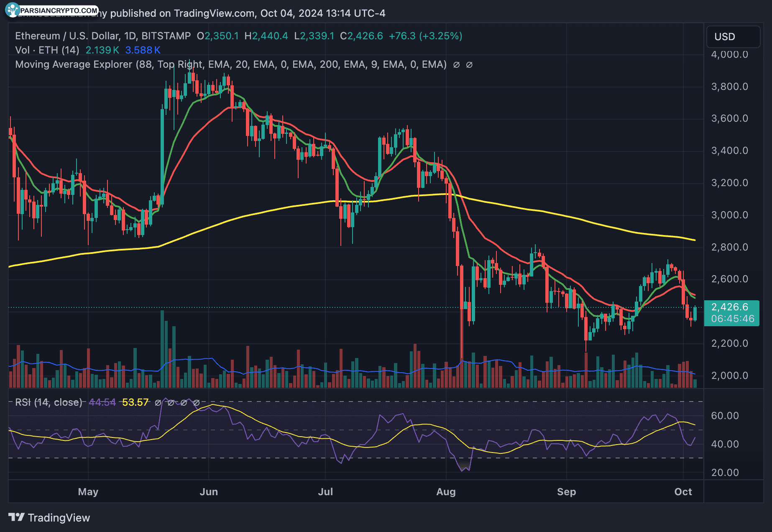Viewport: 772px width, 532px height.
Task: Click the 2,800.0 price axis label
Action: tap(730, 247)
